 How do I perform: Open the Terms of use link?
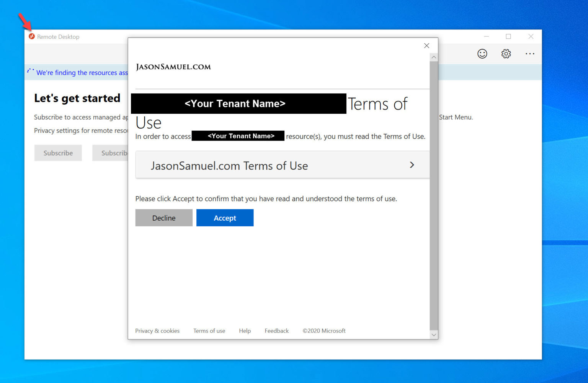209,331
